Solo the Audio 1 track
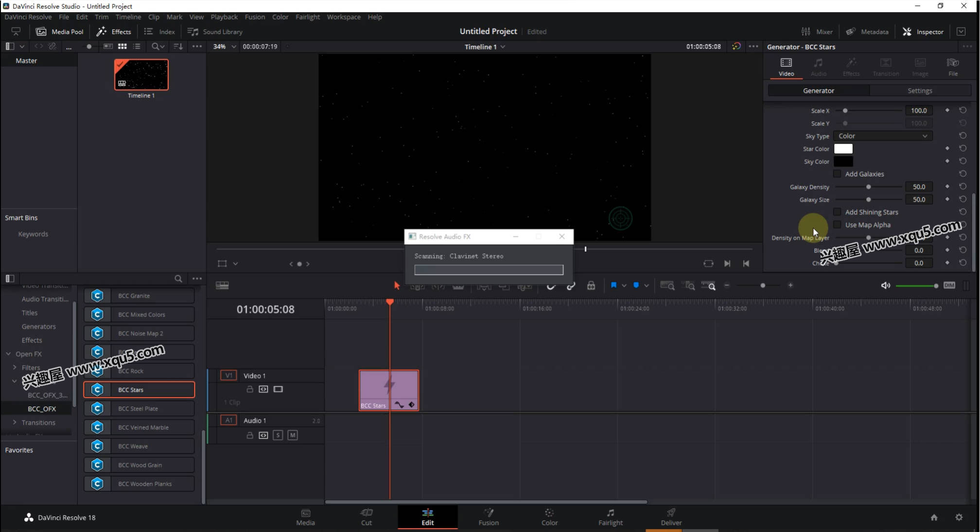The width and height of the screenshot is (980, 532). (x=278, y=435)
